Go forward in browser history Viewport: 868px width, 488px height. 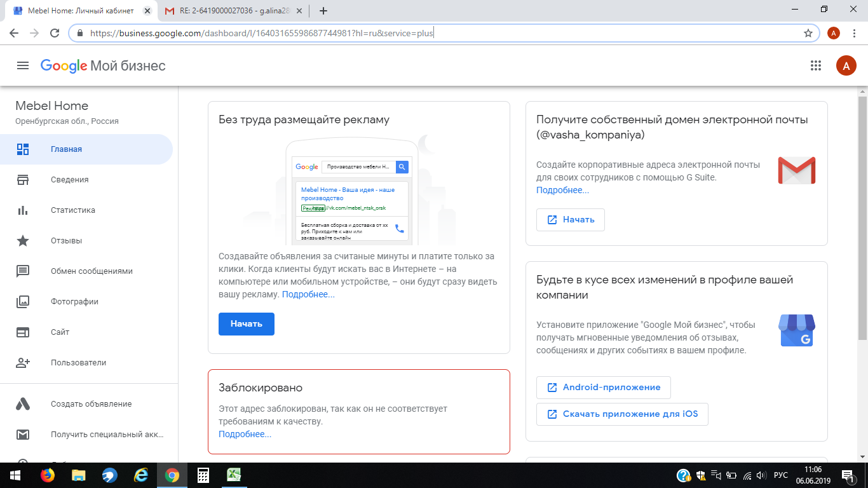pos(34,33)
